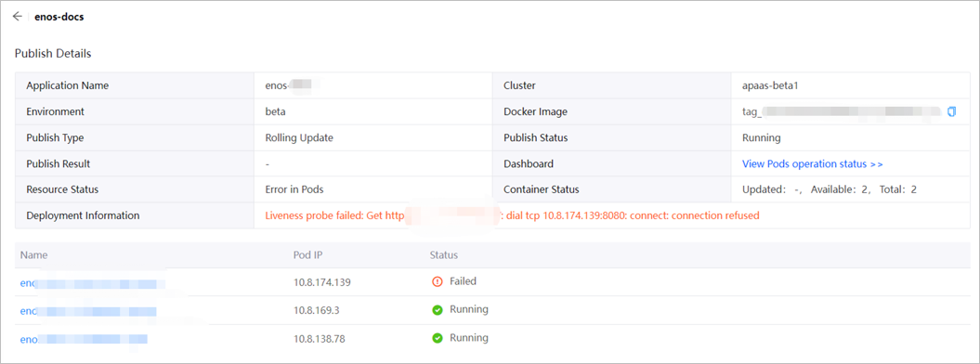Open pod link with IP 10.8.138.78
Viewport: 980px width, 364px height.
pos(84,339)
